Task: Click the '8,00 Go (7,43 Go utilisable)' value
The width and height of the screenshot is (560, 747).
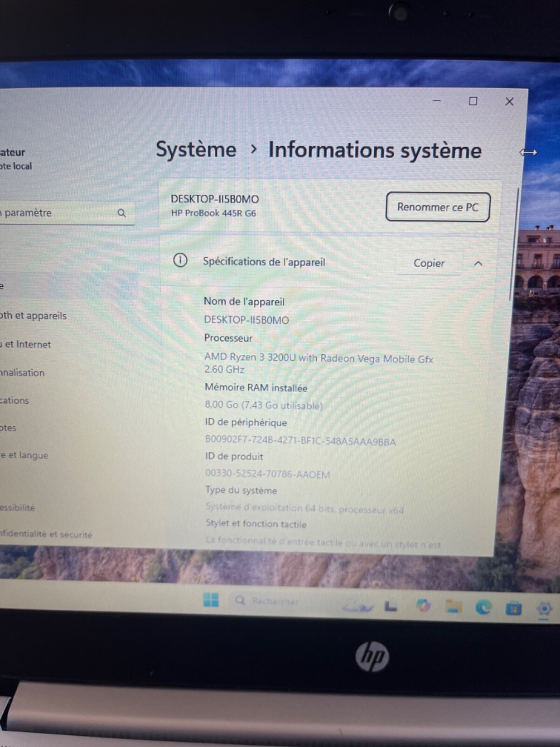Action: pyautogui.click(x=264, y=405)
